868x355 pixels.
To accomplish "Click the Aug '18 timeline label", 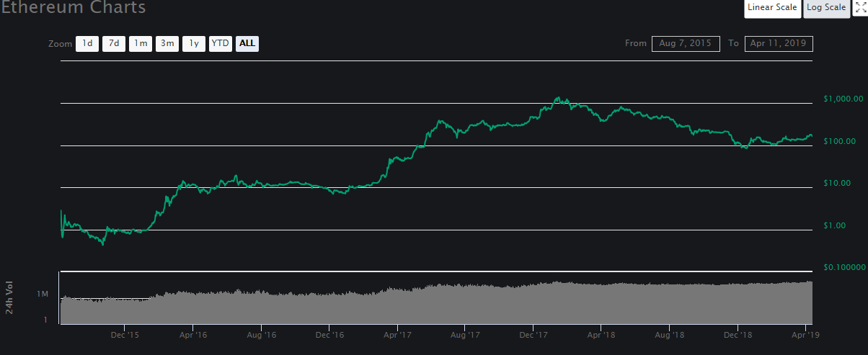I will coord(670,334).
